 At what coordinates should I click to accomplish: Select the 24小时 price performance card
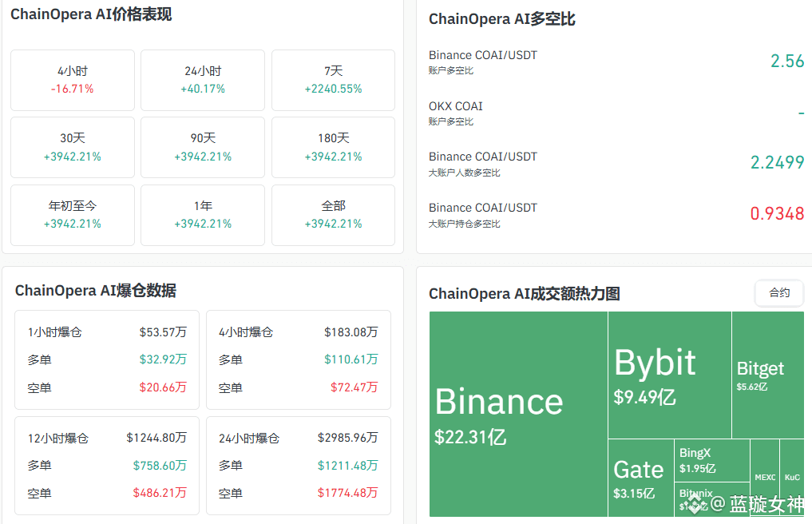tap(203, 80)
